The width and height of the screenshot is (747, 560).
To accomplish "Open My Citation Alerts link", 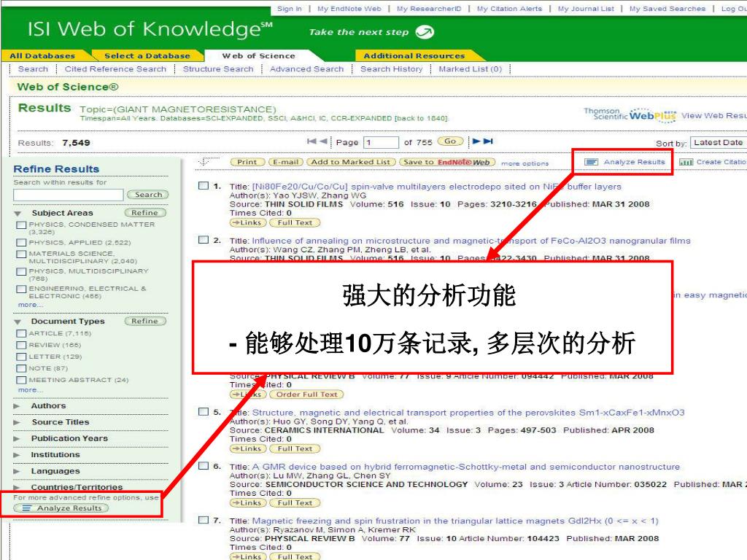I will [x=509, y=9].
